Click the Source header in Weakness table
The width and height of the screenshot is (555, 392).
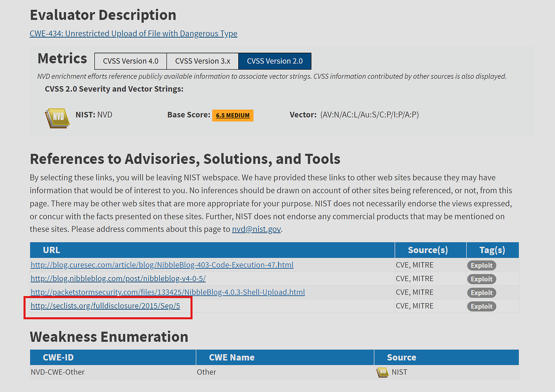click(447, 358)
